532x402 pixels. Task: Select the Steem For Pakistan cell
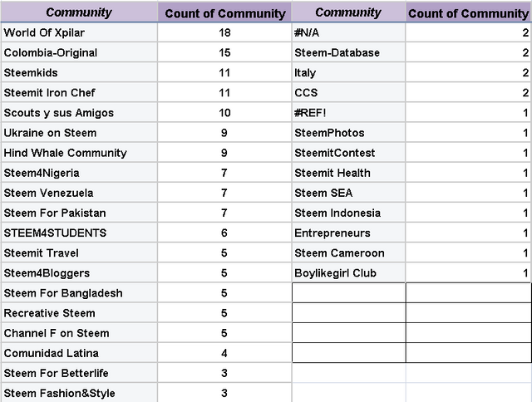(x=79, y=213)
